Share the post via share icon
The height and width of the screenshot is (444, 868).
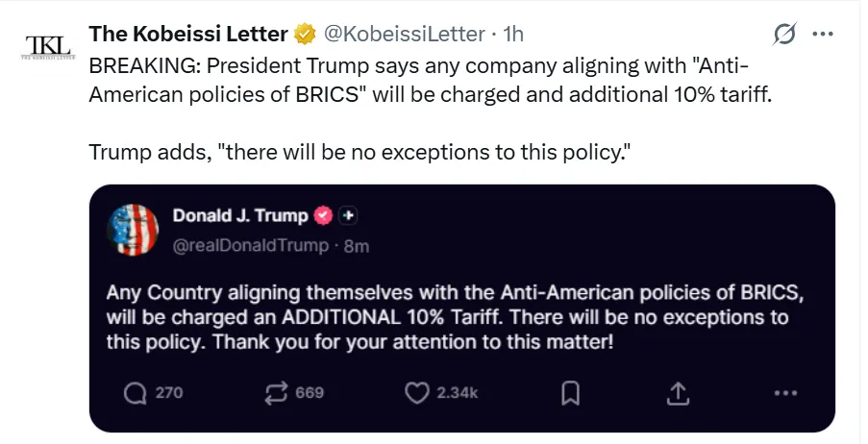coord(678,392)
